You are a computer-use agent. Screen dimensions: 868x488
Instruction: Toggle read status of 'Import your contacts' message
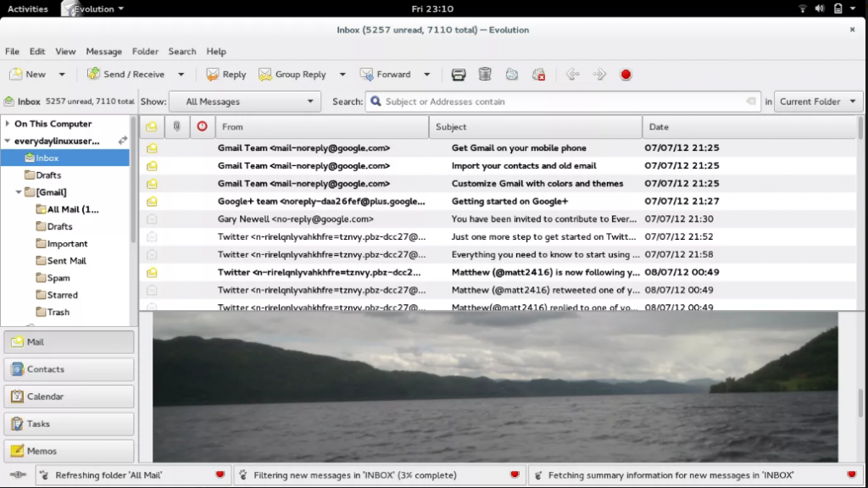[x=152, y=166]
